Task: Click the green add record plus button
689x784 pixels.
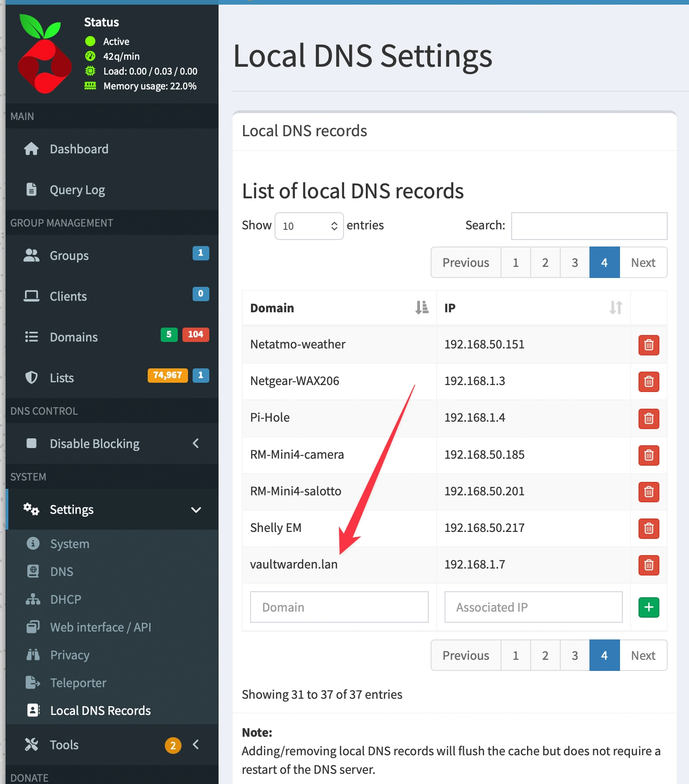Action: (x=649, y=607)
